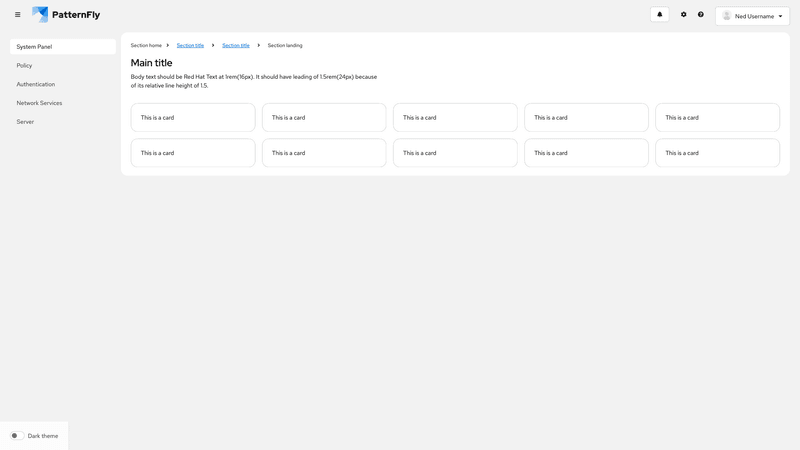Follow the second Section title breadcrumb link
This screenshot has height=450, width=800.
(x=236, y=45)
